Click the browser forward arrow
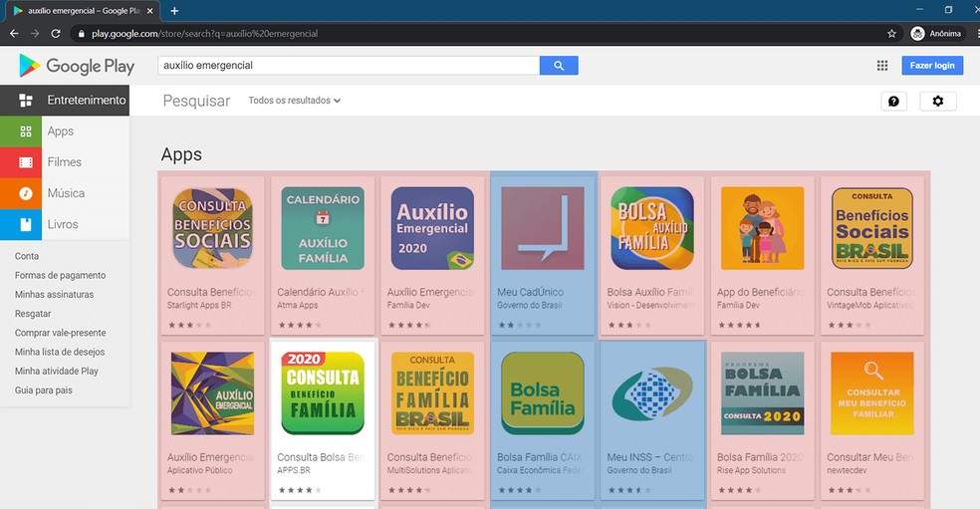 click(35, 33)
